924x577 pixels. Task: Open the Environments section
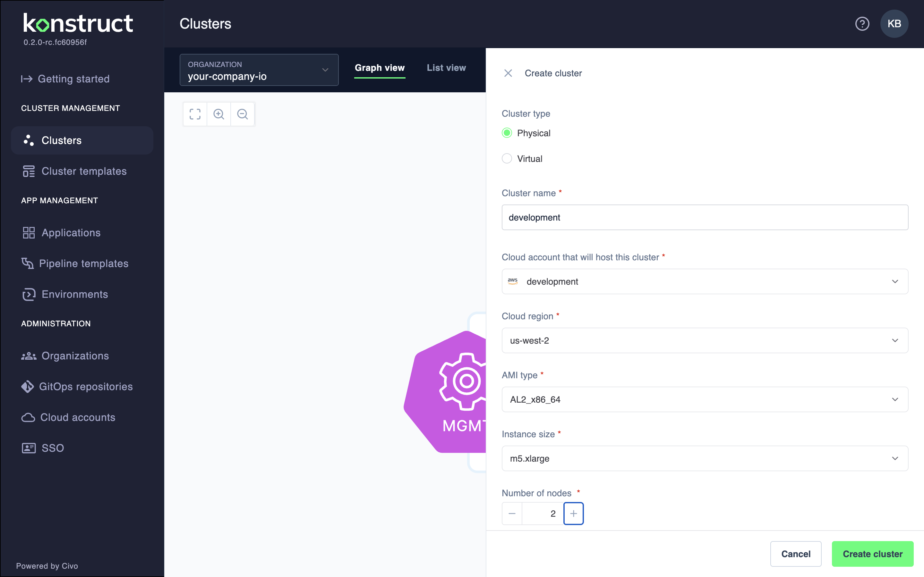[x=74, y=294]
